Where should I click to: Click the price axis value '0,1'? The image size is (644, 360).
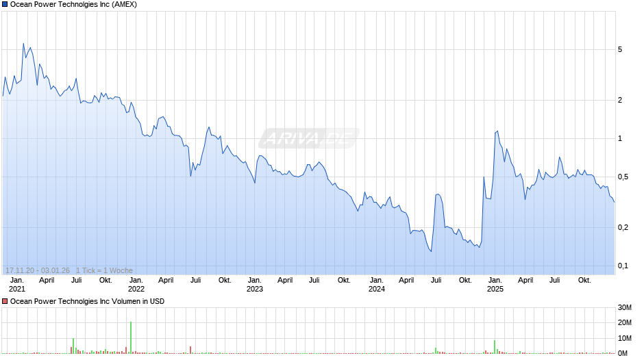[623, 266]
